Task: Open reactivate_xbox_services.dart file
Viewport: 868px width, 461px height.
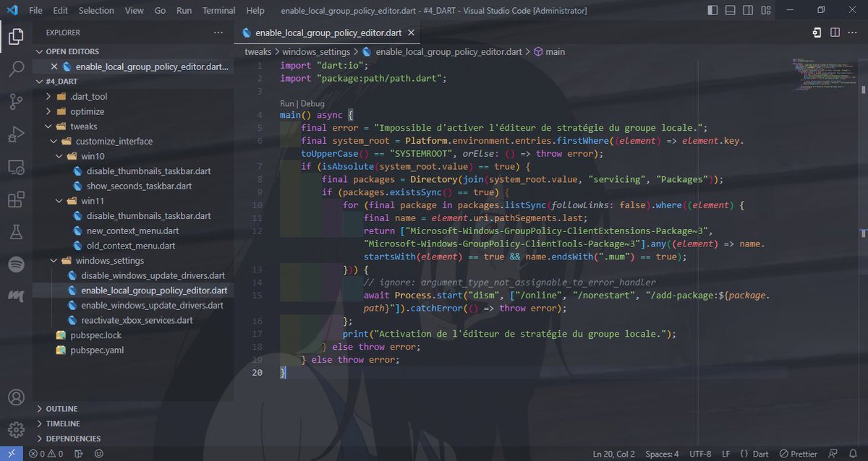Action: pos(137,320)
